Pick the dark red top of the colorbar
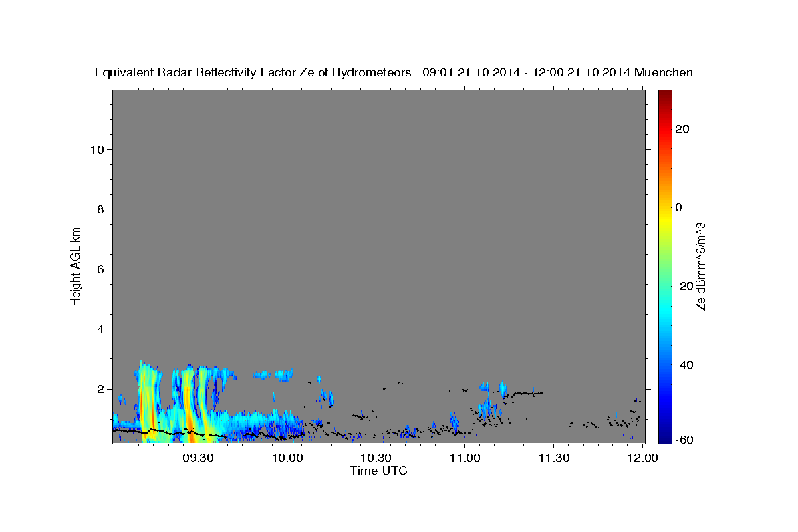Screen dimensions: 798x532 coord(665,95)
